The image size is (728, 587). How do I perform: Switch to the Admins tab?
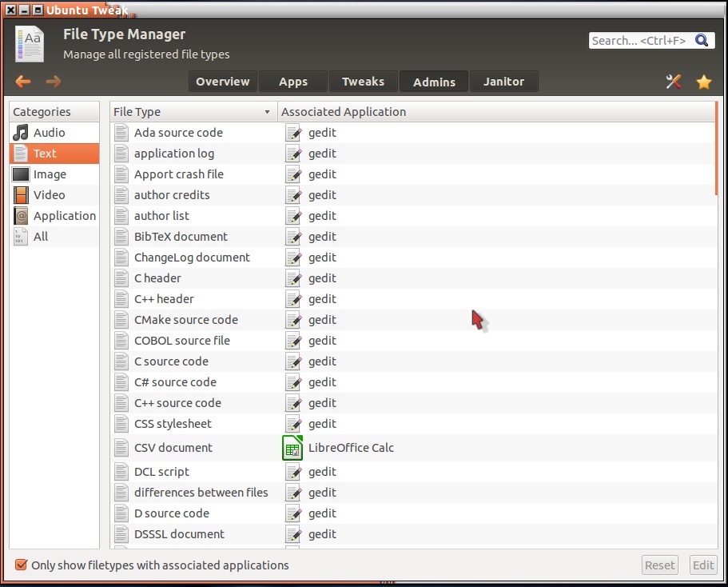pos(434,82)
